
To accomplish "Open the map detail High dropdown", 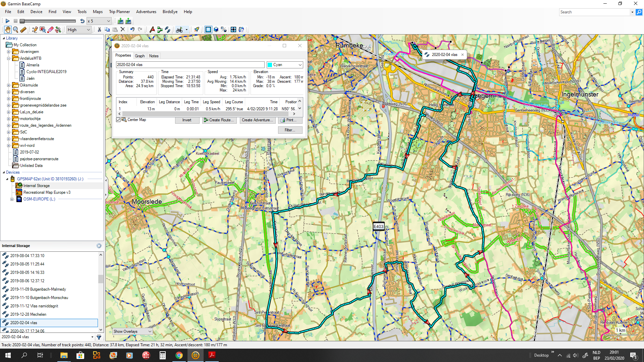I will pos(79,29).
